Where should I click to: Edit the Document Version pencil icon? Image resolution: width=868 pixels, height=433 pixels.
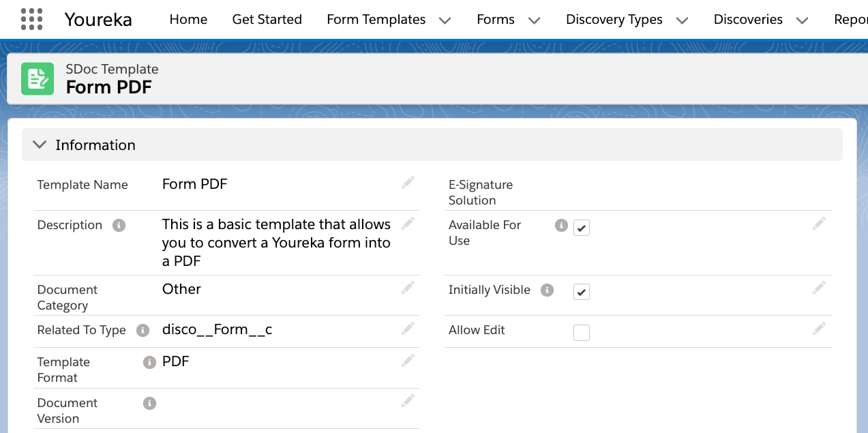[408, 401]
